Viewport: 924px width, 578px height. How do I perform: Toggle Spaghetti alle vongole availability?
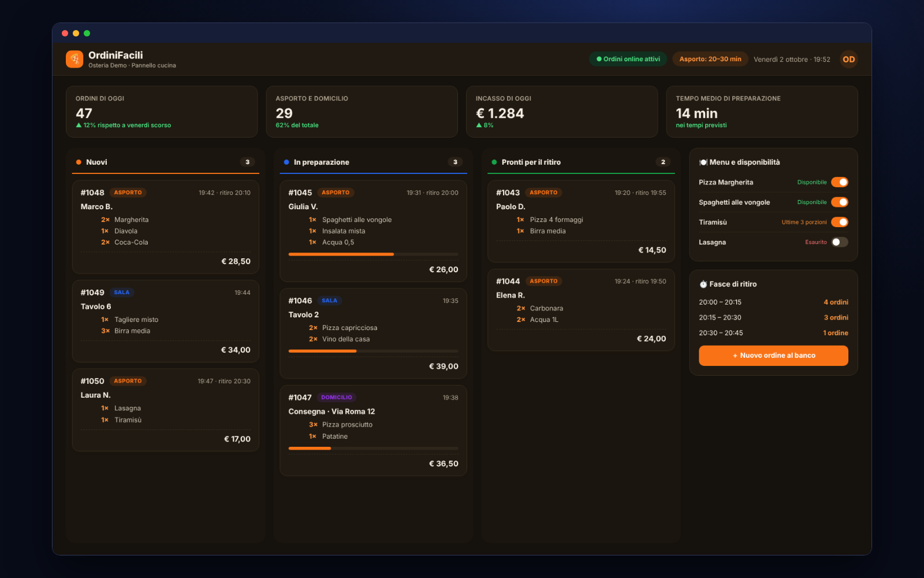(840, 202)
